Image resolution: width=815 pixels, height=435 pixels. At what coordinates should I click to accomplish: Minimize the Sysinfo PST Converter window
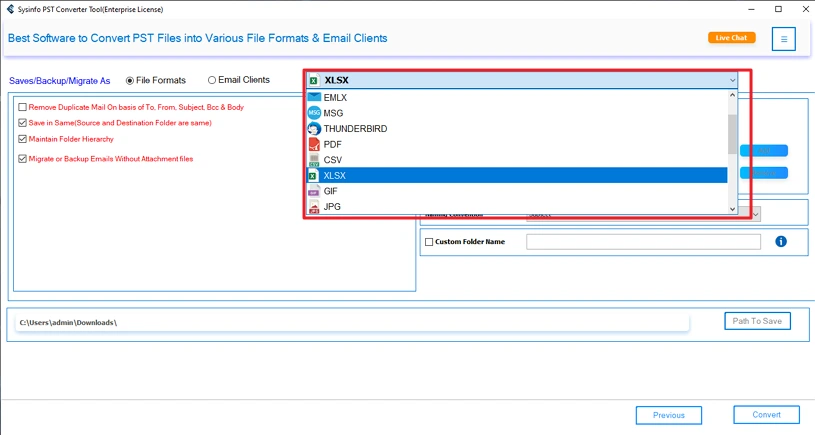coord(751,9)
